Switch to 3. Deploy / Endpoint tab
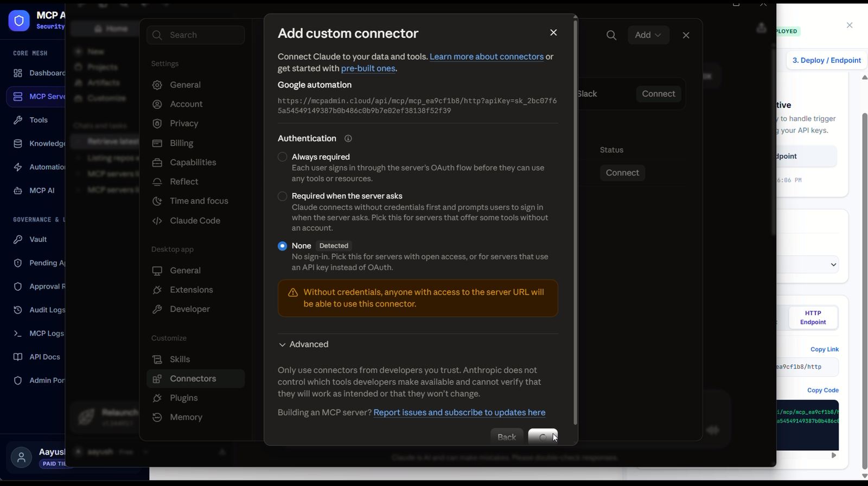 click(x=827, y=60)
